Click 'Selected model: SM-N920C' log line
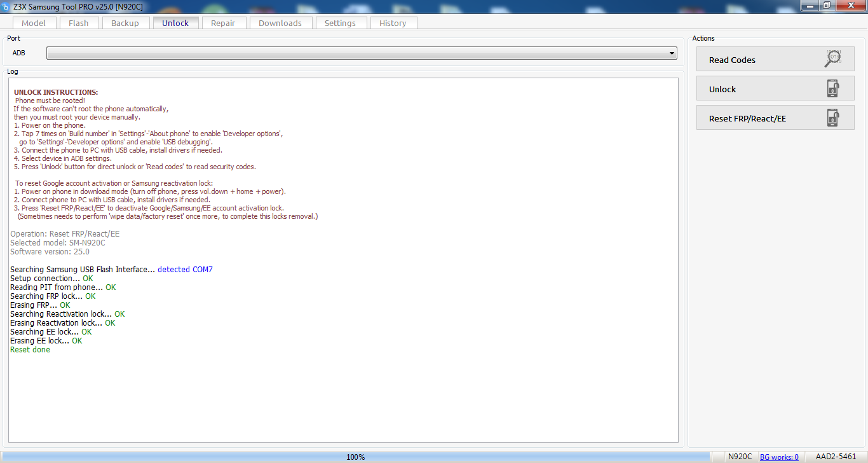 point(58,243)
